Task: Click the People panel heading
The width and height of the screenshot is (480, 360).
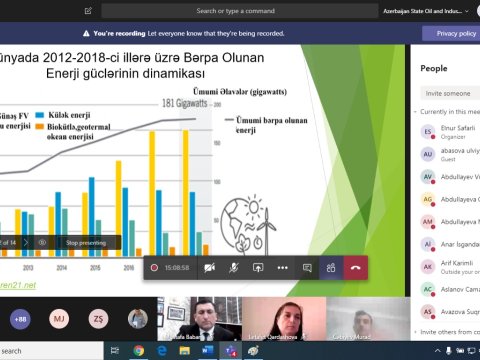Action: 434,68
